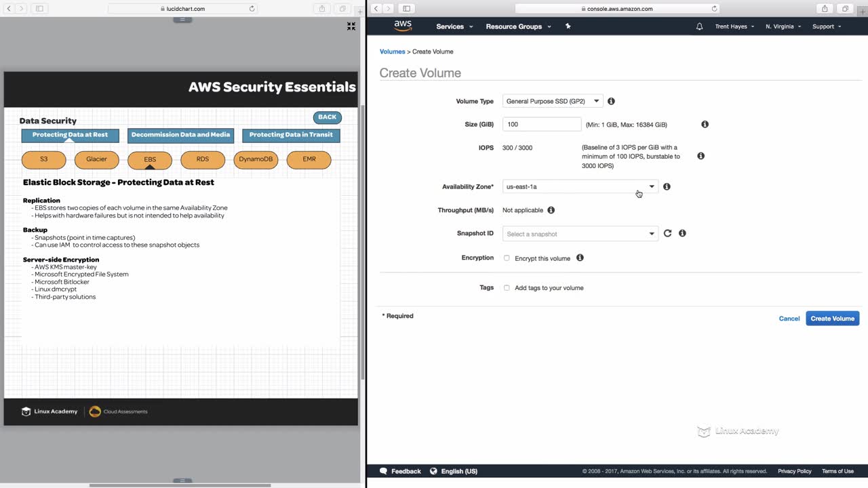Open the Privacy Policy link
The image size is (868, 488).
pyautogui.click(x=795, y=471)
